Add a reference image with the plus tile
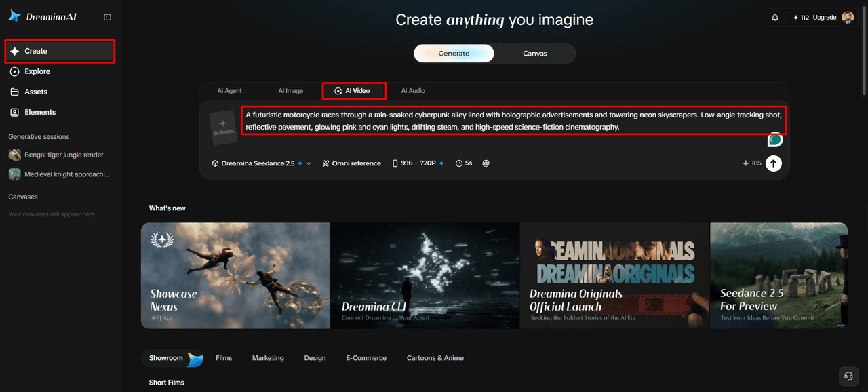Screen dimensions: 868x392 (223, 127)
